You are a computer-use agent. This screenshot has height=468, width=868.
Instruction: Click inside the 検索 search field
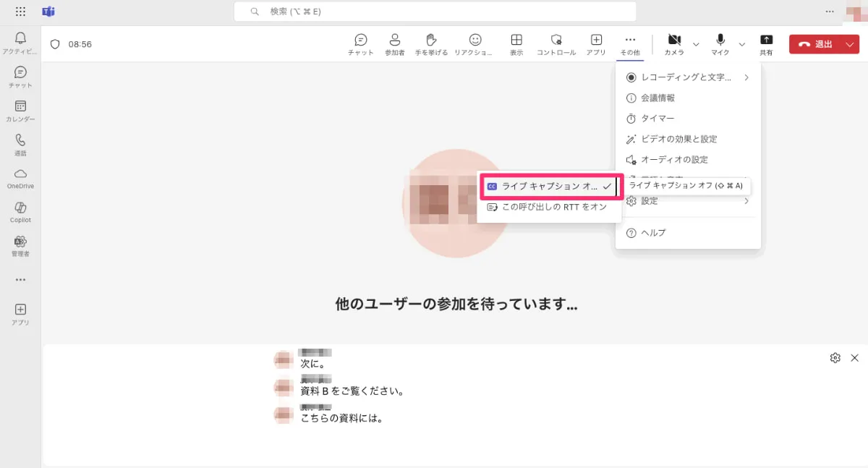tap(434, 12)
